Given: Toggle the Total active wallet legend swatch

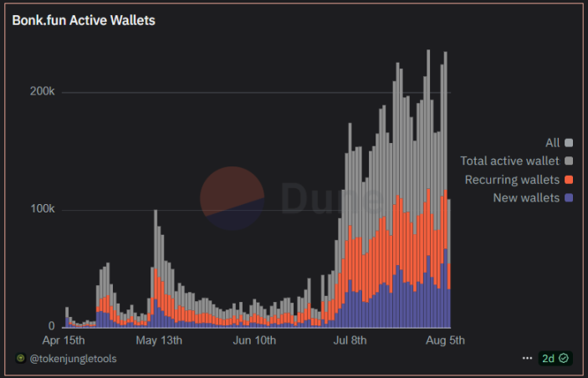Looking at the screenshot, I should [569, 161].
